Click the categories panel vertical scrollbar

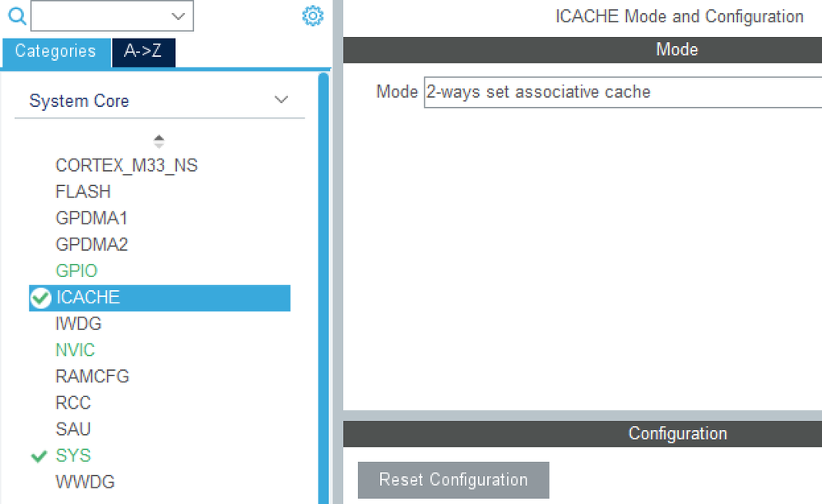click(x=323, y=288)
